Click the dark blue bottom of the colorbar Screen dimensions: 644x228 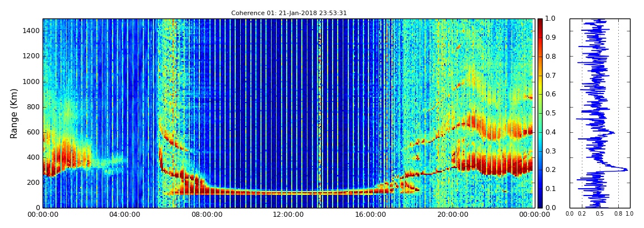click(x=540, y=203)
